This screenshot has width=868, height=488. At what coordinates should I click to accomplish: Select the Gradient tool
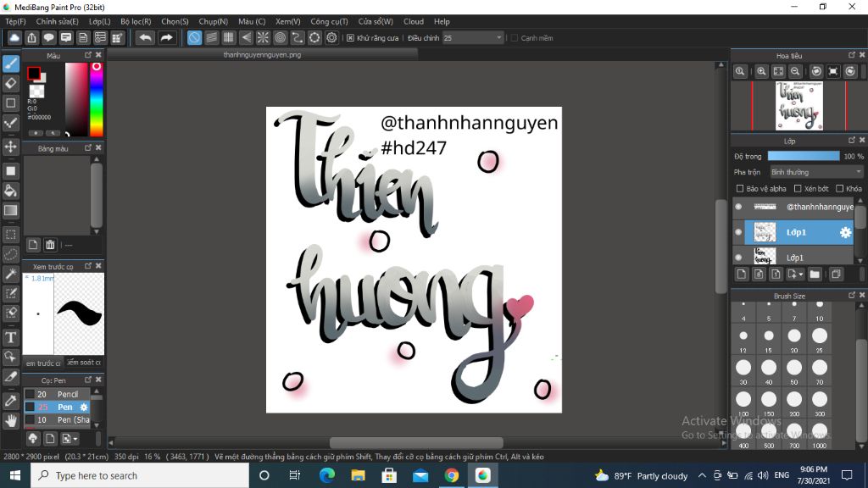(11, 210)
